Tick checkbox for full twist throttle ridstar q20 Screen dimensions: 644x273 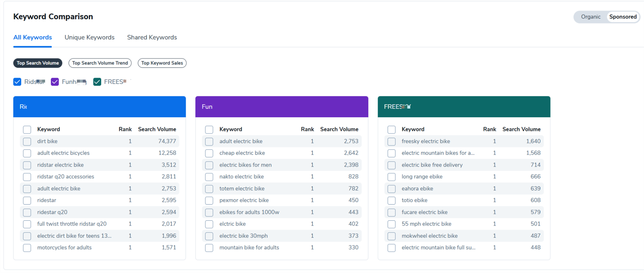pos(27,224)
